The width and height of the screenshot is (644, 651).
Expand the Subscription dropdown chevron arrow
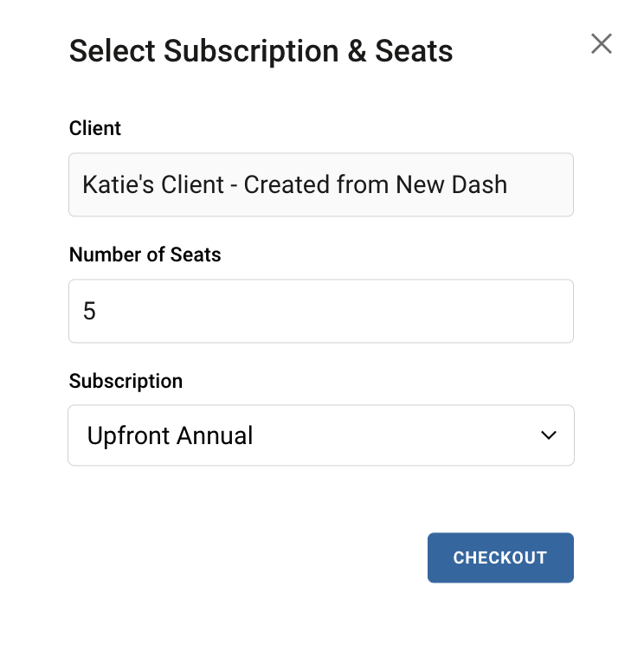click(x=549, y=435)
